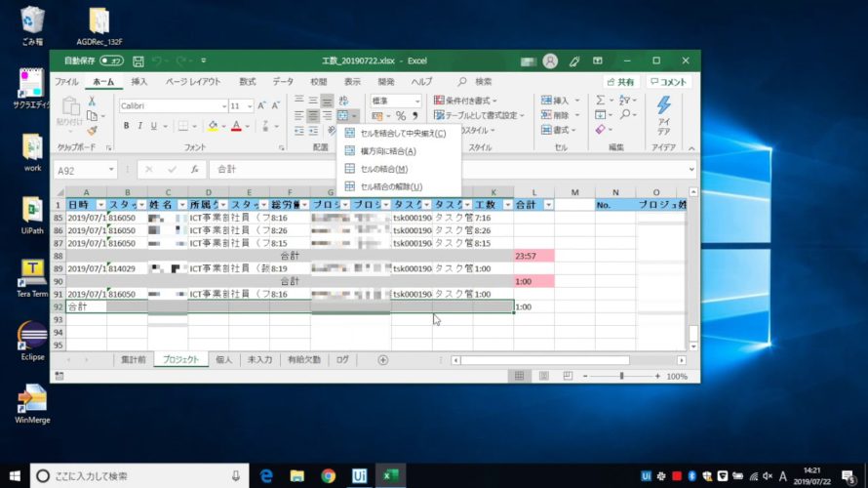
Task: Click the Cut scissors icon
Action: pyautogui.click(x=92, y=101)
